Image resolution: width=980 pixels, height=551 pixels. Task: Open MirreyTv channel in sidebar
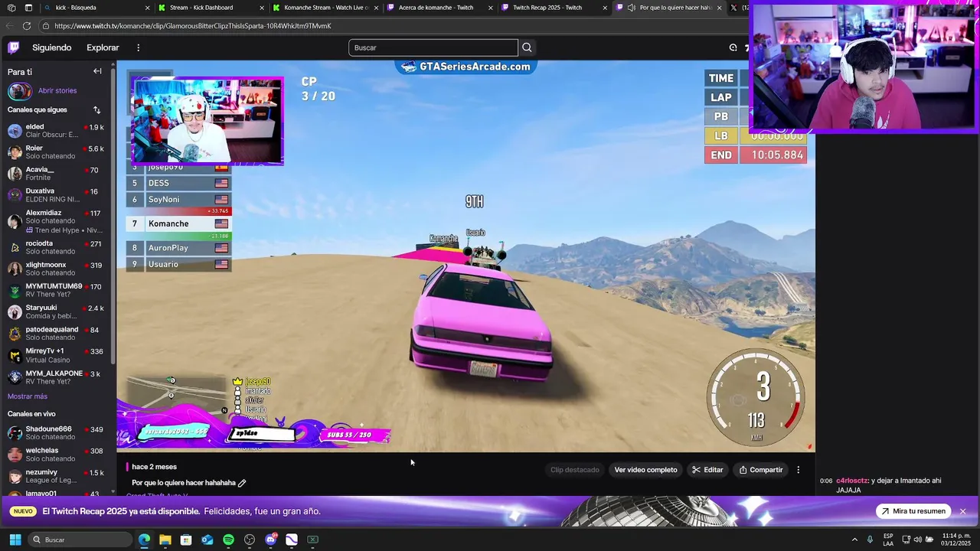[57, 355]
